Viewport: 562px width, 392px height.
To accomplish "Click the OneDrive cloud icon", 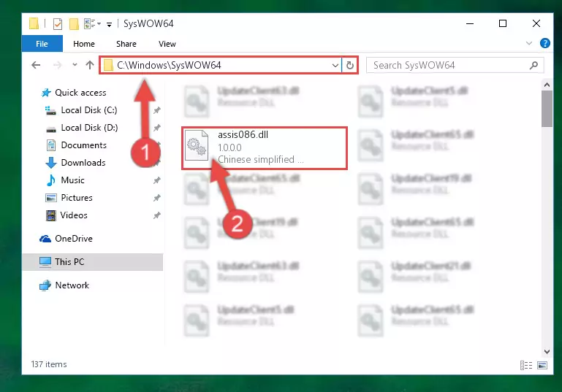I will pyautogui.click(x=45, y=239).
